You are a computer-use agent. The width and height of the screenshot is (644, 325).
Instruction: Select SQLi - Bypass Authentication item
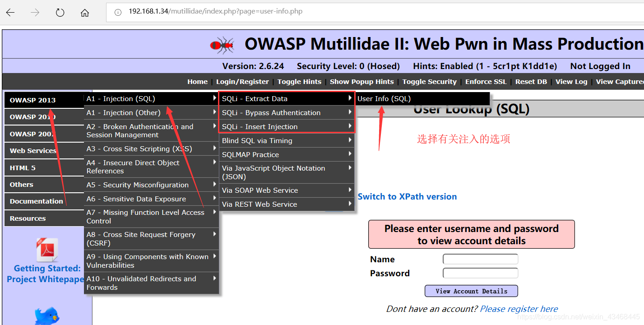click(287, 113)
